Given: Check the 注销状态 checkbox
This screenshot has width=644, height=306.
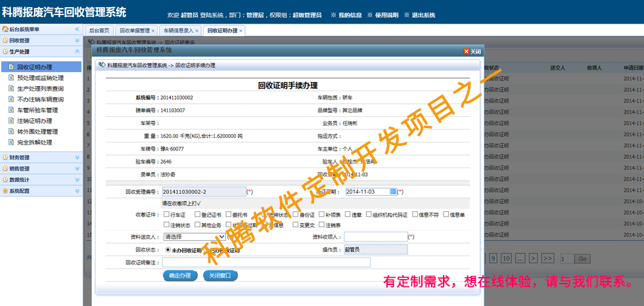Looking at the screenshot, I should (x=166, y=225).
